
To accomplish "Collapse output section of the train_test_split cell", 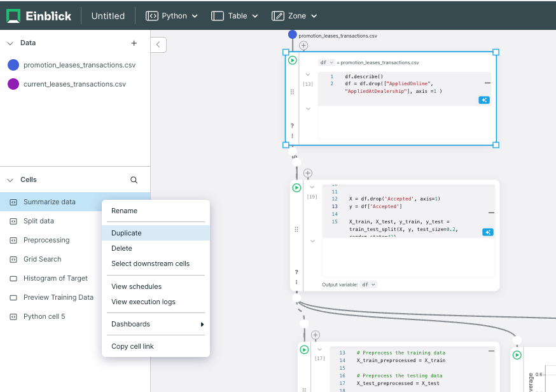I will (x=312, y=241).
